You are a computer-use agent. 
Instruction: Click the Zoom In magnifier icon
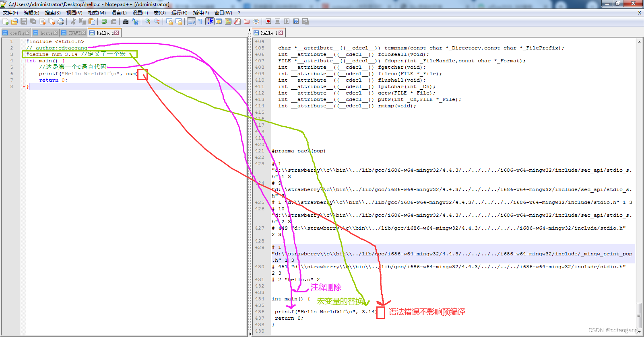click(148, 21)
